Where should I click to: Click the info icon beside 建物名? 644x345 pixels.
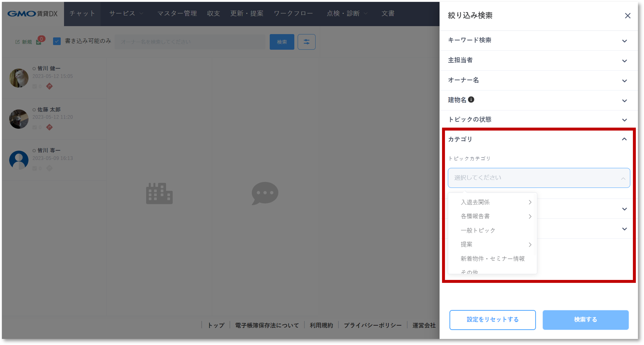click(x=471, y=100)
